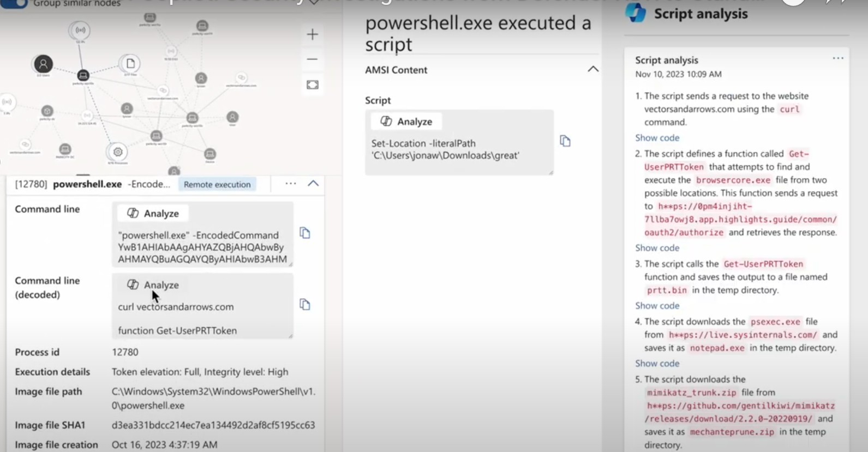Select the gear process node in the graph
The height and width of the screenshot is (452, 868).
117,152
